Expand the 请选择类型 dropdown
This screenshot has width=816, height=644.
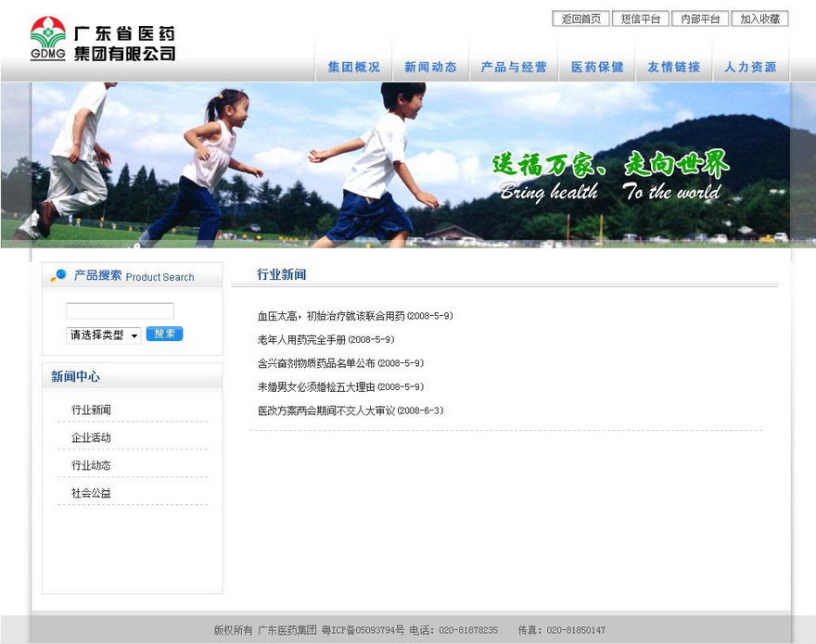[x=104, y=335]
